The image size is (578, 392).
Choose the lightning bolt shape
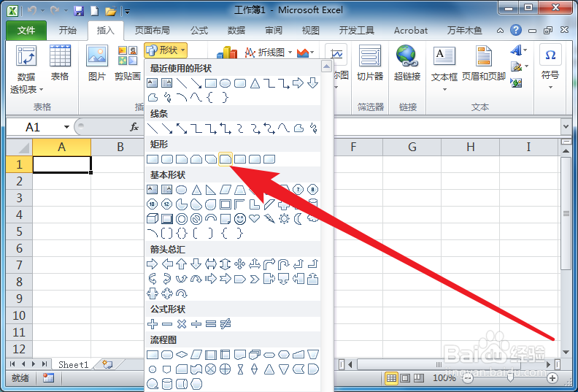(x=269, y=219)
